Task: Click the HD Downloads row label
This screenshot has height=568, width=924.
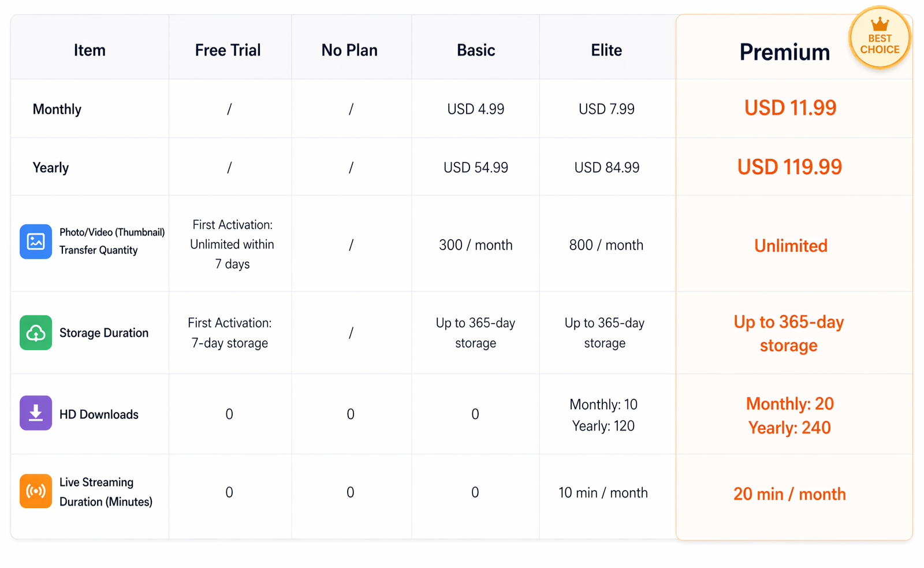Action: (99, 414)
